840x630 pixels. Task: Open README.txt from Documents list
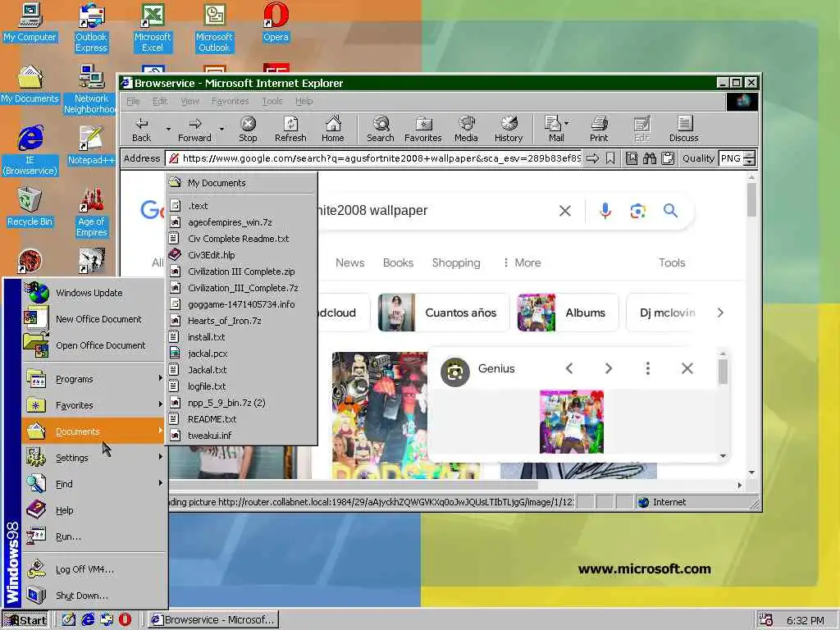pos(241,419)
